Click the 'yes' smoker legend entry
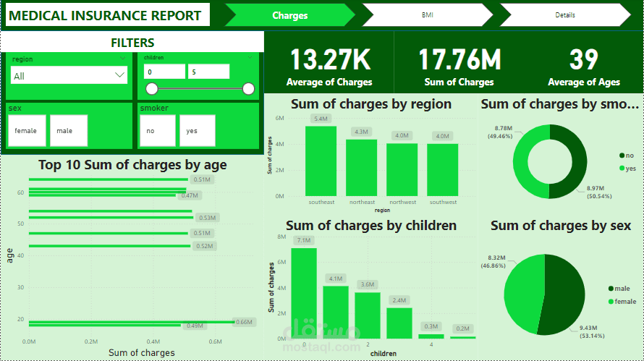644x361 pixels. (627, 169)
